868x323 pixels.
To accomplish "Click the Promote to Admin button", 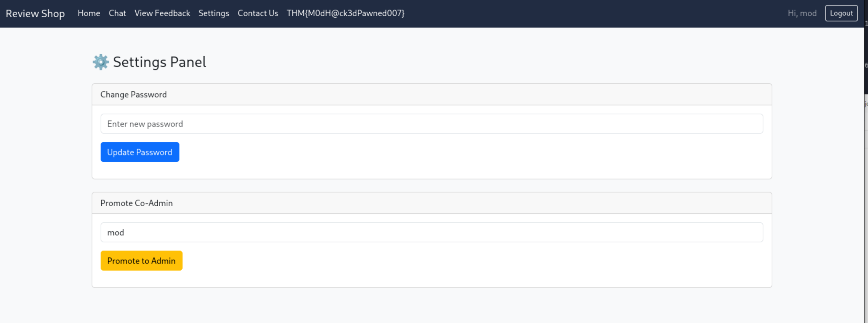I will pyautogui.click(x=141, y=261).
